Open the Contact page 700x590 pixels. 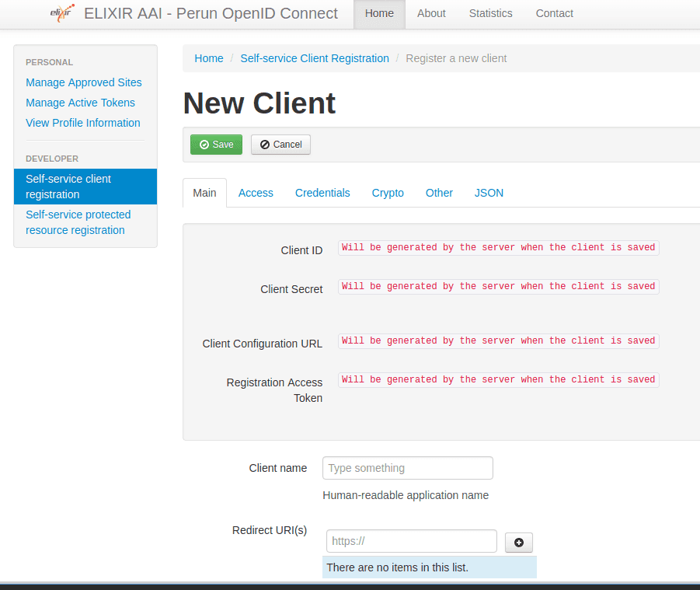[x=554, y=14]
